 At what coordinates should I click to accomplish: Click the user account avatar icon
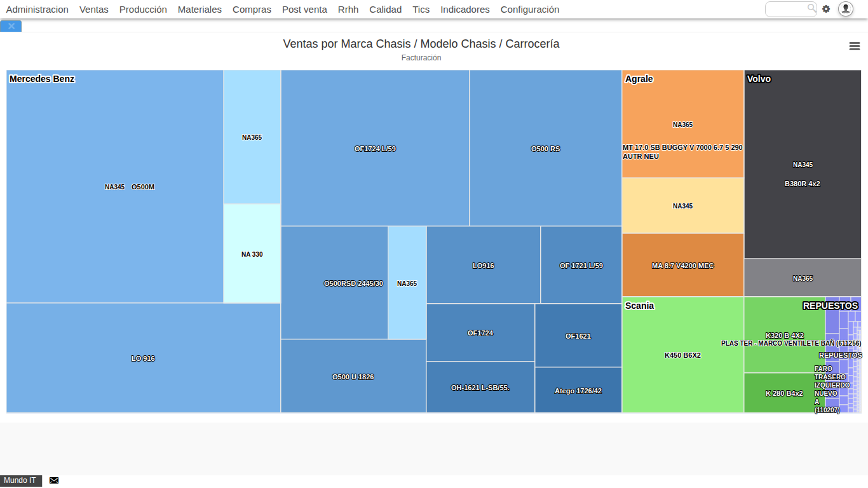pos(845,10)
